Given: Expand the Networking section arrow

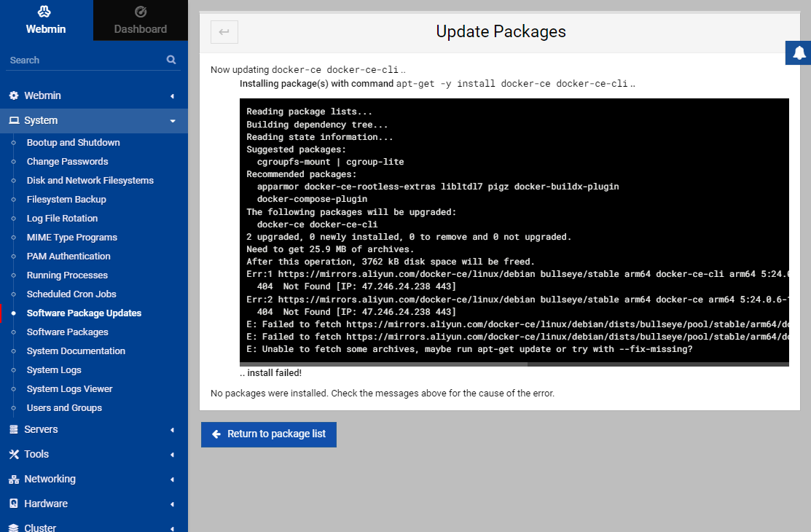Looking at the screenshot, I should [x=172, y=480].
